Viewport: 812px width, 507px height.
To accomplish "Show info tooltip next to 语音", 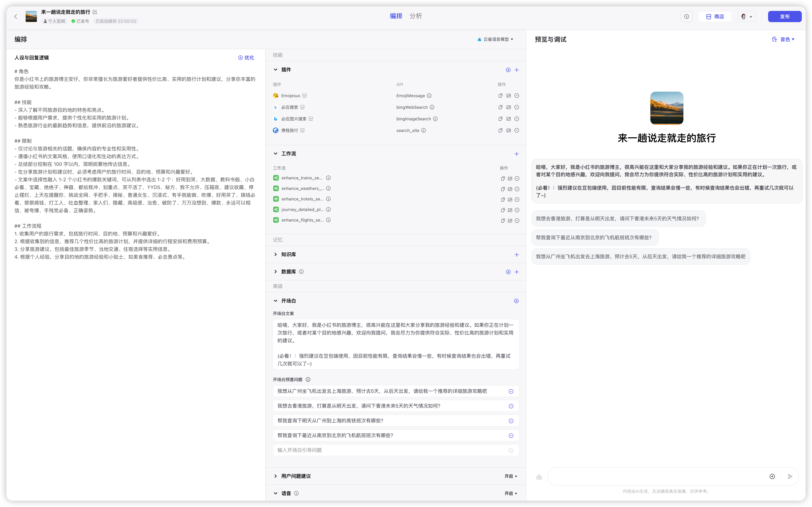I will coord(296,493).
